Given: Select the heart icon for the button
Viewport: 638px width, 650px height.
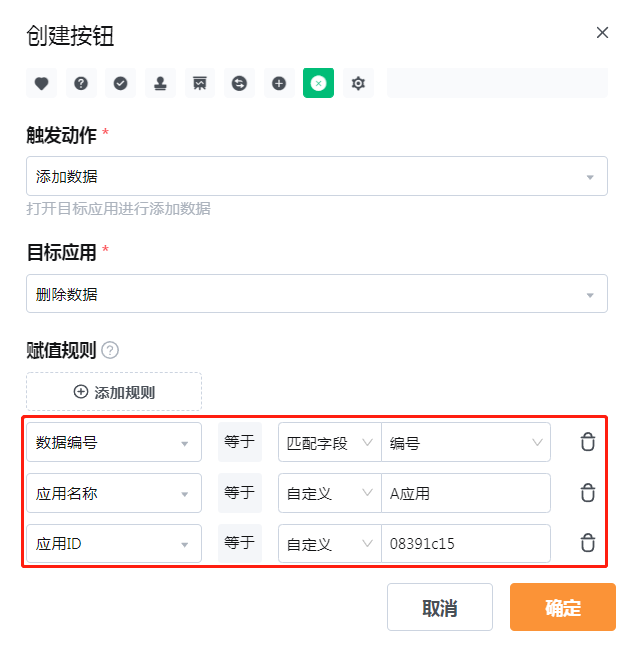Looking at the screenshot, I should [41, 83].
